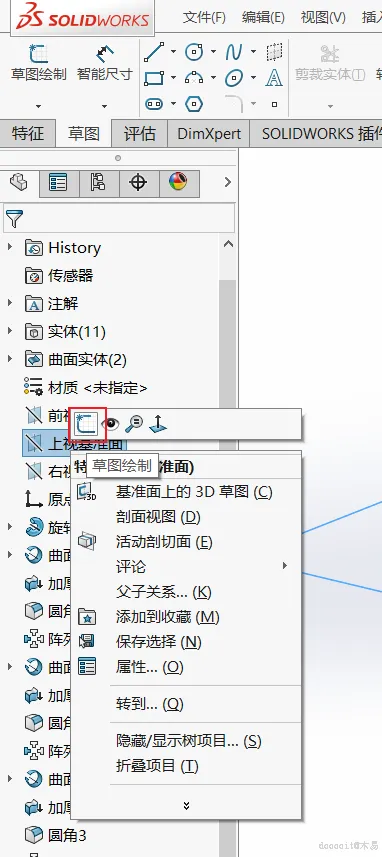
Task: Open the 视图(V) menu
Action: 323,17
